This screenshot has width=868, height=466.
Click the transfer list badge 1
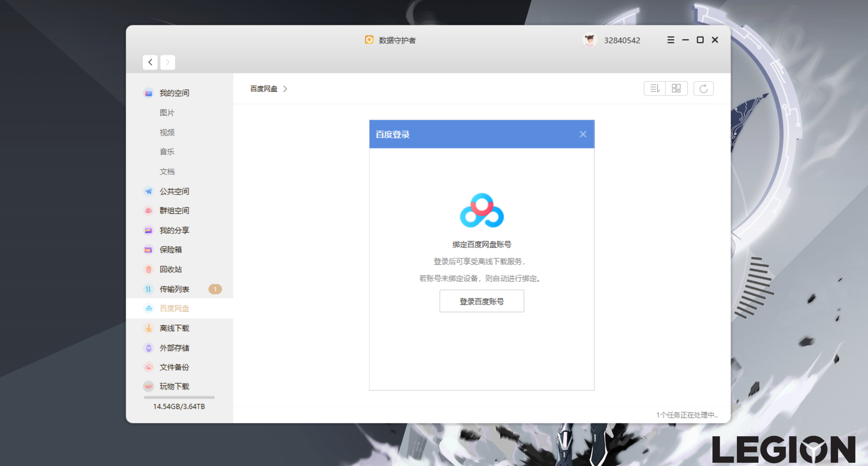click(215, 289)
